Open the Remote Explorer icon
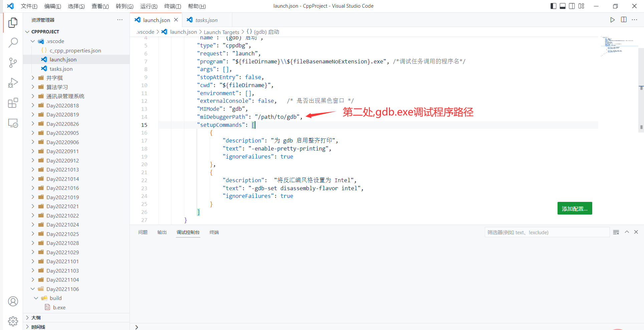 tap(13, 123)
